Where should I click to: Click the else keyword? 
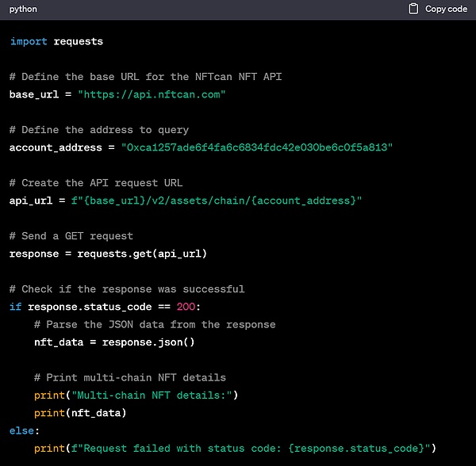tap(22, 430)
